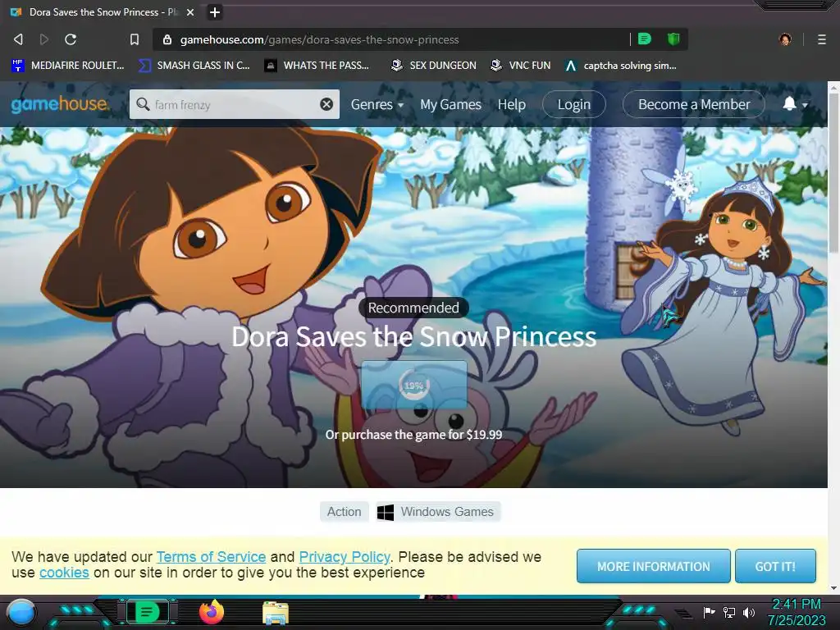This screenshot has width=840, height=630.
Task: Expand the Genres dropdown
Action: (377, 104)
